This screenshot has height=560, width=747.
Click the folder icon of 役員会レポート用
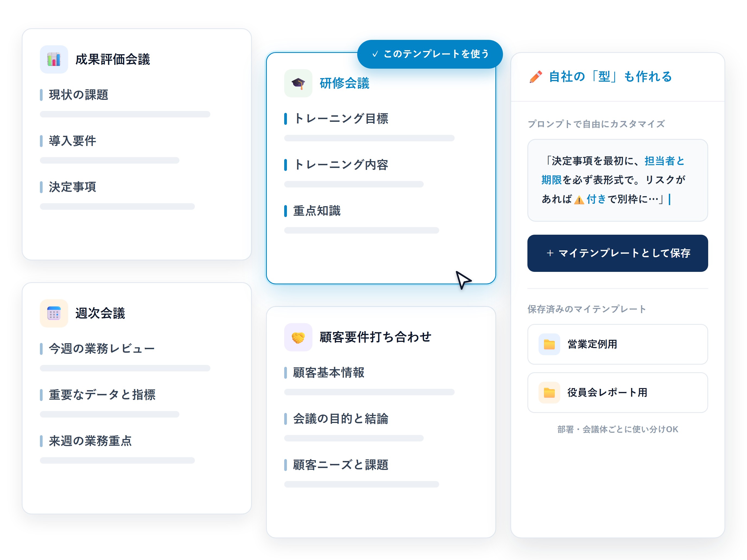coord(549,393)
